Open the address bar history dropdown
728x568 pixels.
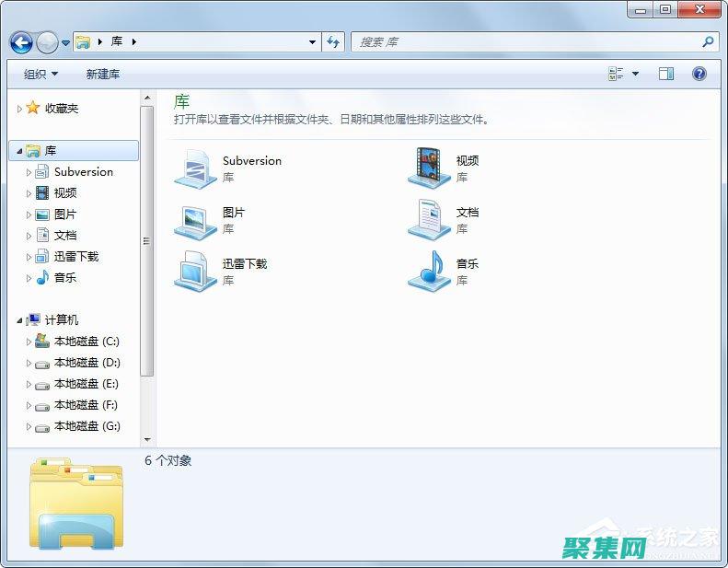coord(313,42)
